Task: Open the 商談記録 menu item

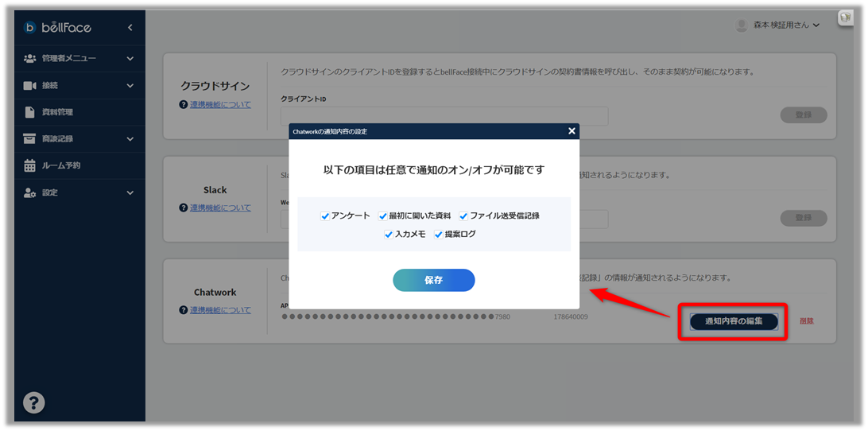Action: click(79, 138)
